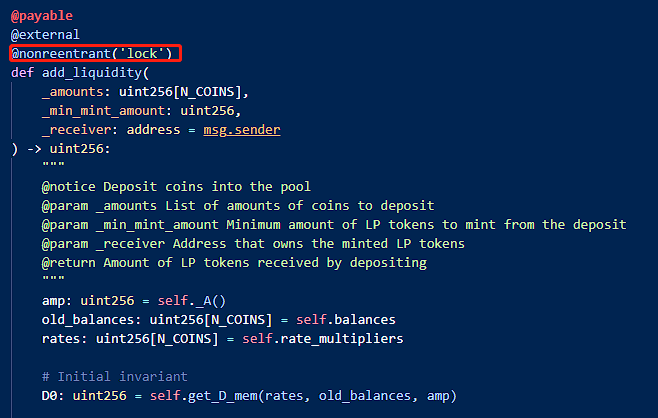
Task: Click the @notice docstring line
Action: (x=175, y=186)
